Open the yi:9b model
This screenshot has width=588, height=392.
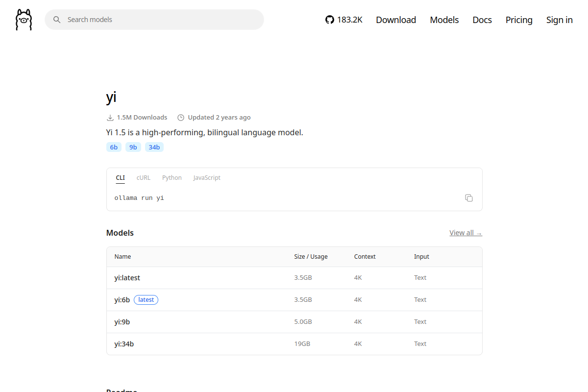pos(122,322)
